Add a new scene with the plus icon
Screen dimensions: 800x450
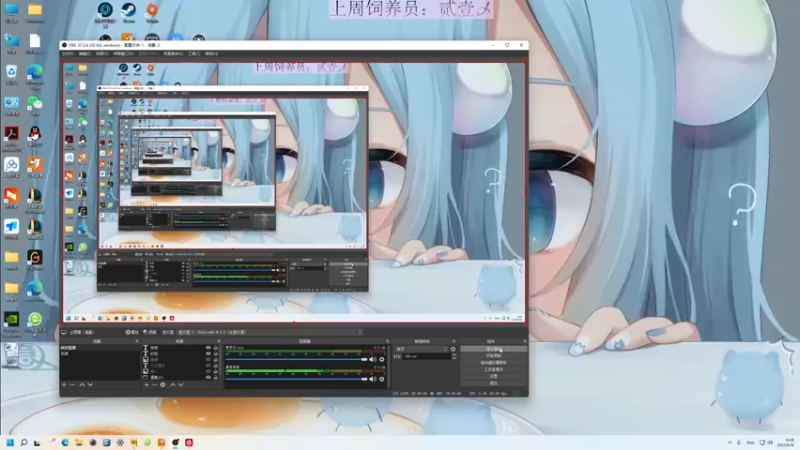click(x=64, y=385)
